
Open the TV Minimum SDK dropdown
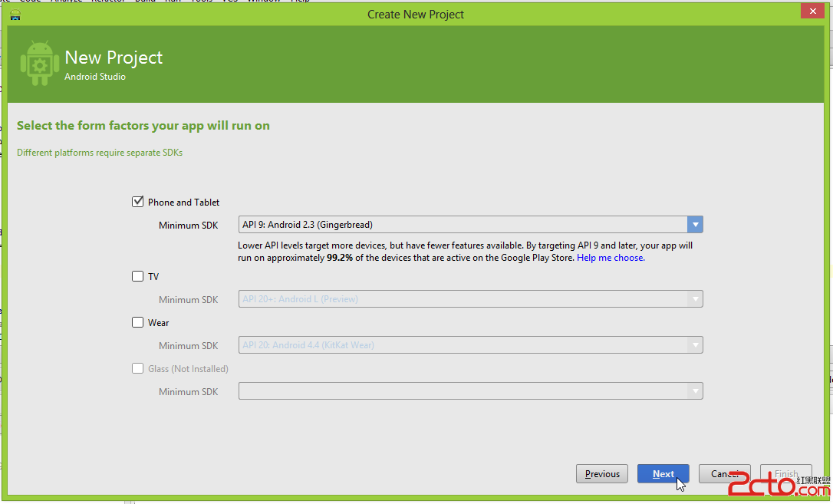(x=469, y=299)
